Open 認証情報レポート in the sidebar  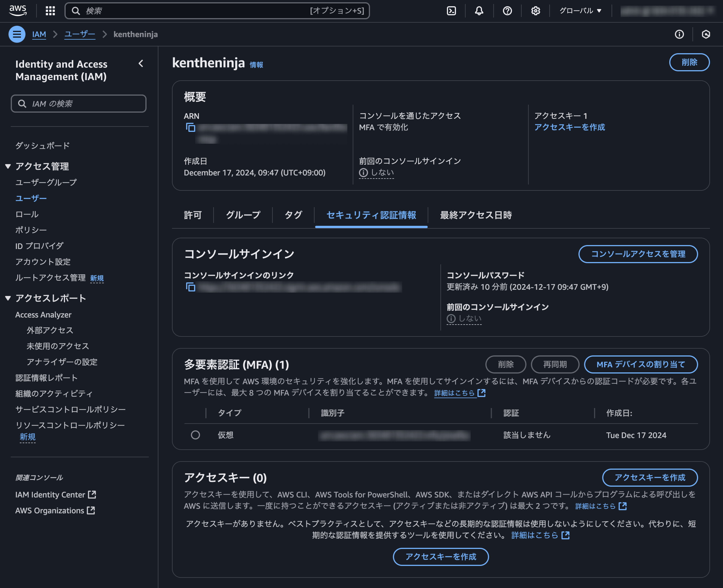[x=46, y=378]
